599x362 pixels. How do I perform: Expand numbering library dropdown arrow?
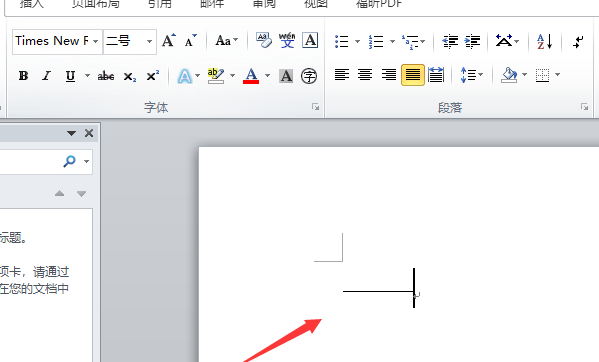click(392, 41)
